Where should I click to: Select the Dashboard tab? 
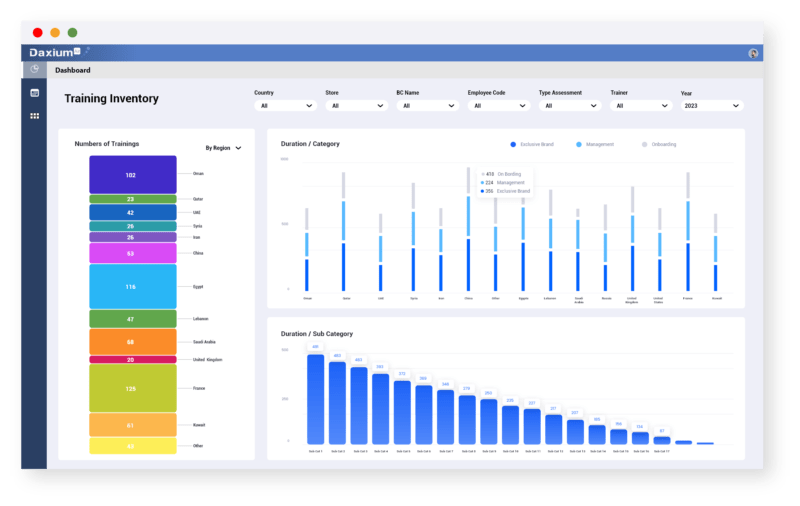72,70
